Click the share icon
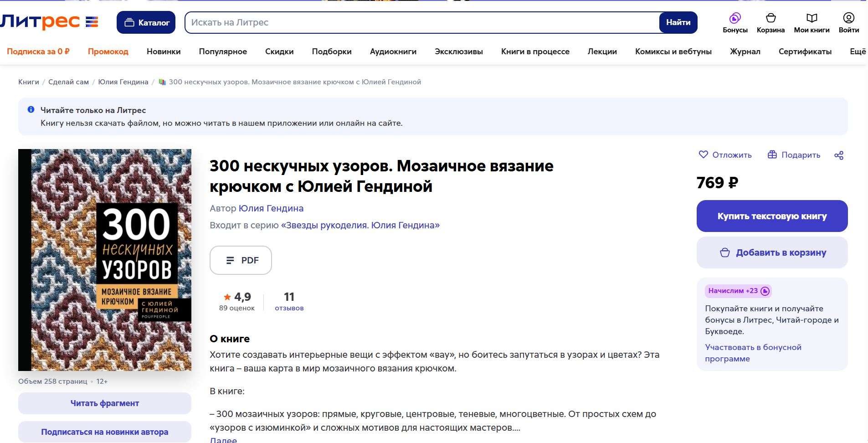 tap(839, 155)
